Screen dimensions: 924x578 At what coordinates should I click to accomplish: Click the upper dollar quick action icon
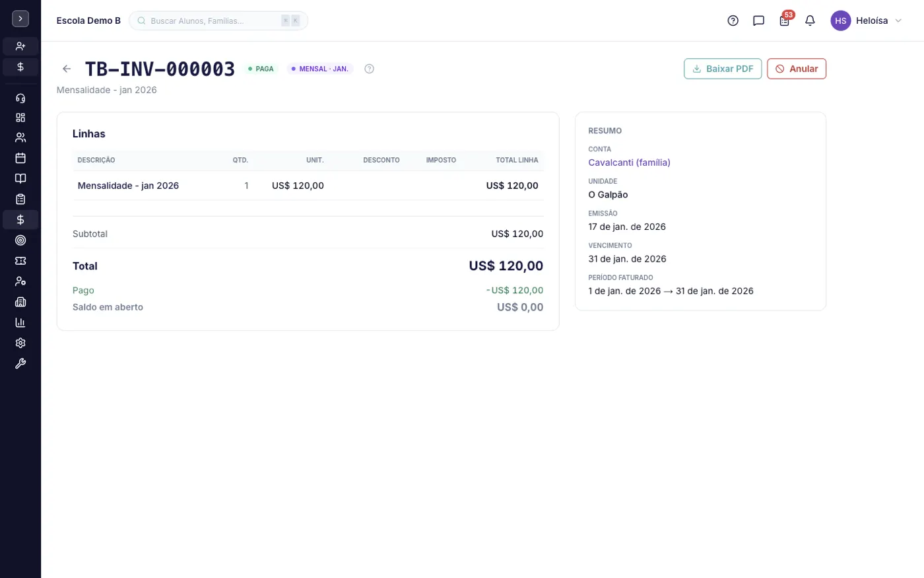click(20, 67)
